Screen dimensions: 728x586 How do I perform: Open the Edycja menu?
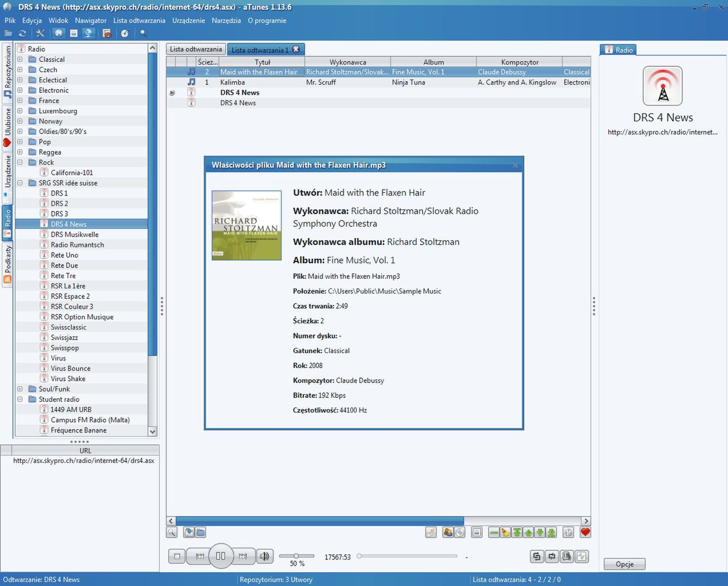tap(32, 21)
